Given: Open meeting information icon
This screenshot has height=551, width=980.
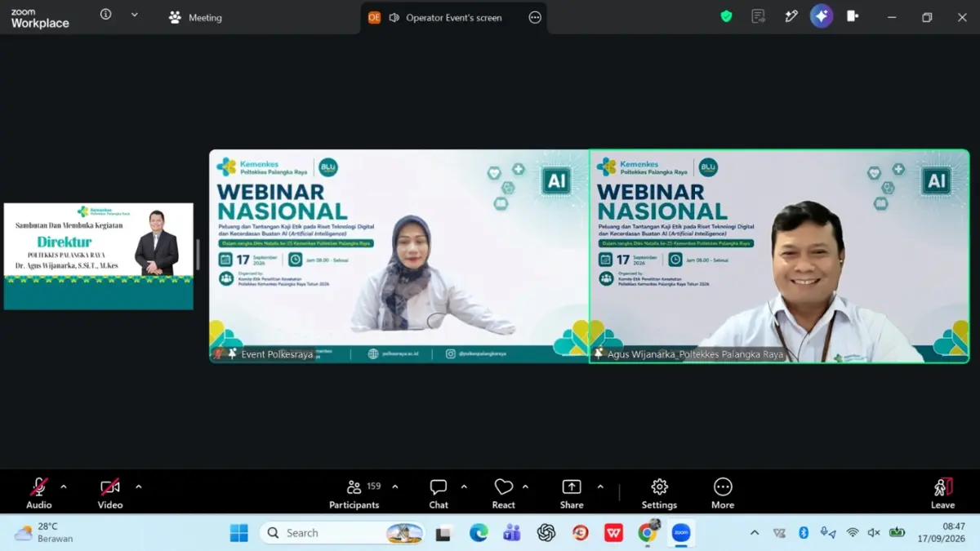Looking at the screenshot, I should [x=105, y=15].
